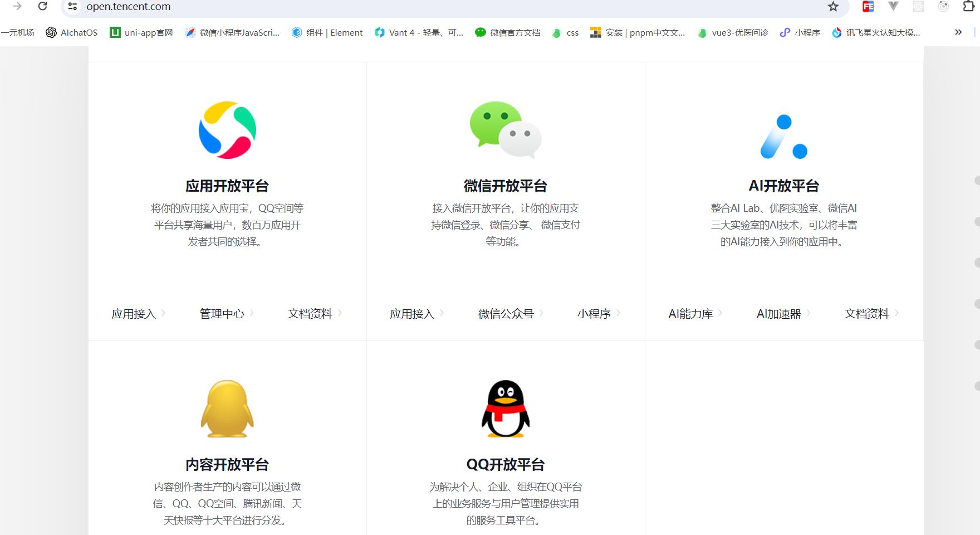
Task: Open the uni-app官网 bookmark
Action: [141, 32]
